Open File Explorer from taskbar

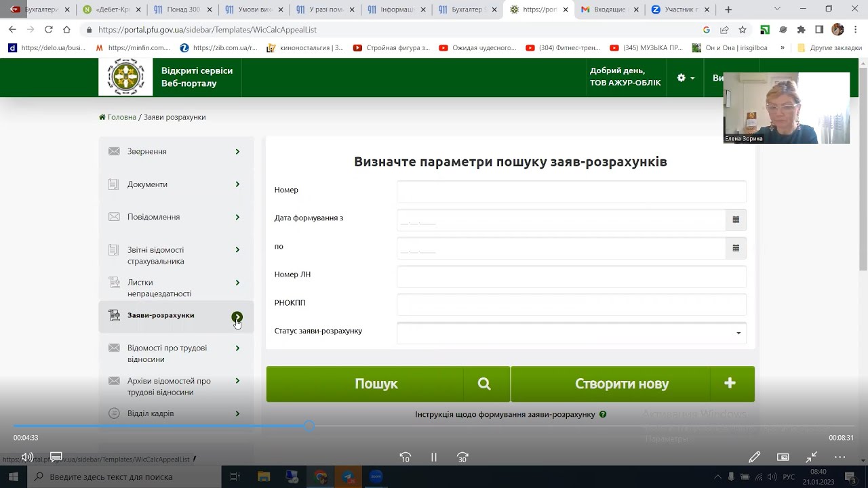tap(263, 476)
